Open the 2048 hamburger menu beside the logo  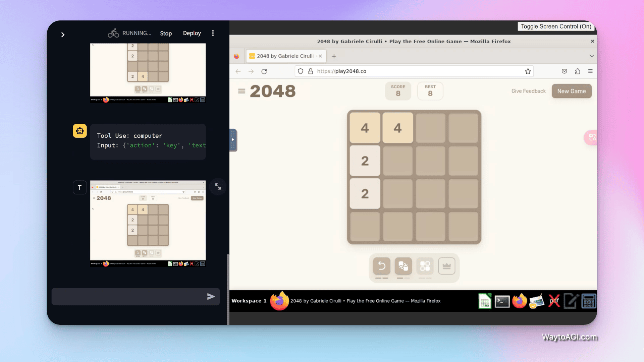[x=241, y=91]
